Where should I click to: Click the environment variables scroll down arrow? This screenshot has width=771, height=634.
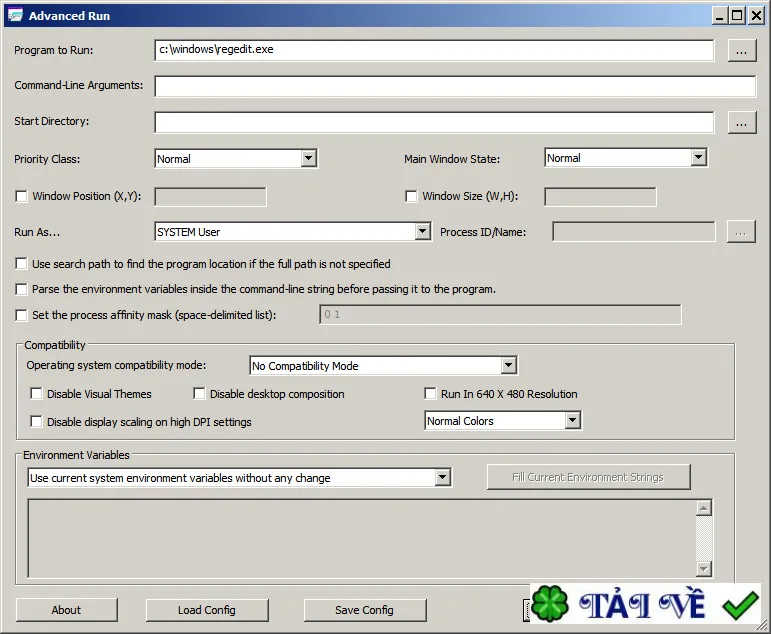pyautogui.click(x=704, y=569)
